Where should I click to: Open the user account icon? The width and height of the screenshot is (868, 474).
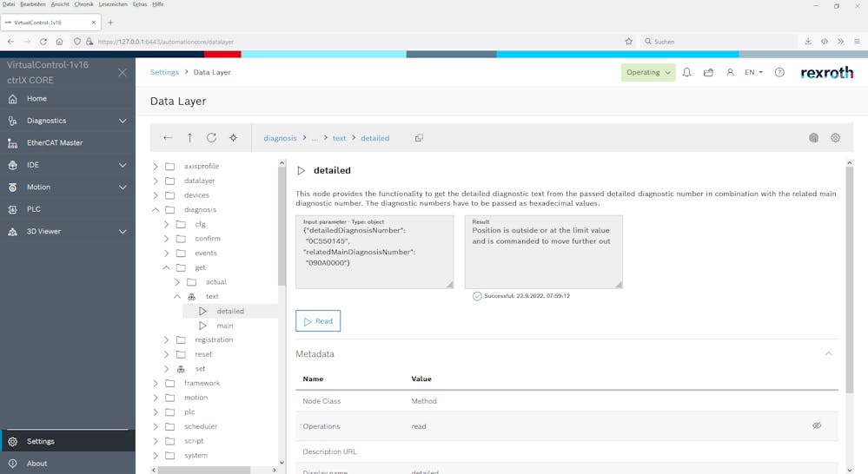coord(730,73)
